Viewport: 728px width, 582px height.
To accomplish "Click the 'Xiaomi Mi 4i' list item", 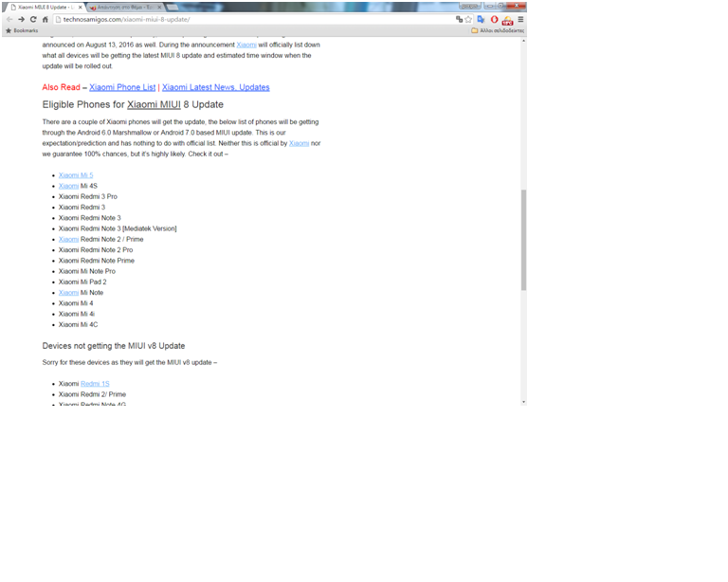I will click(x=77, y=314).
